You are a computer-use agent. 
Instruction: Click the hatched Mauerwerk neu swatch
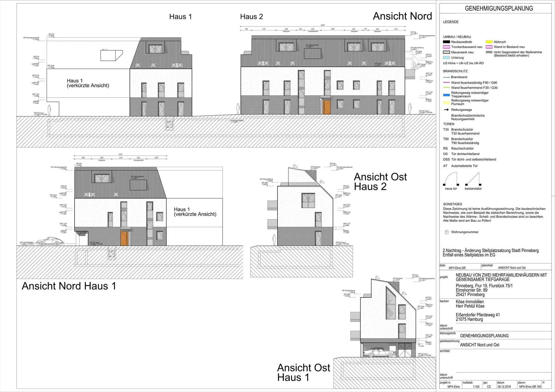coord(446,52)
